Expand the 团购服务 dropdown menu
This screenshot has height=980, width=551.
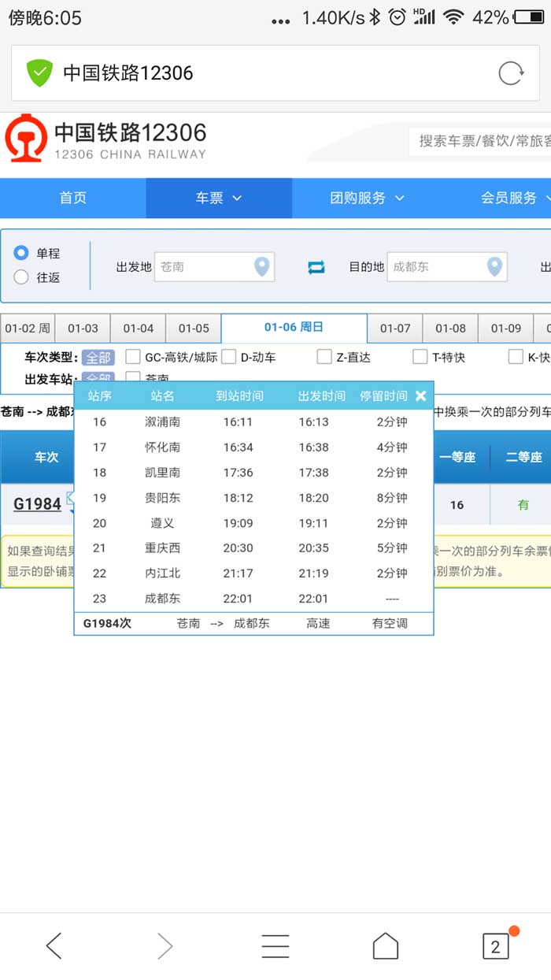pyautogui.click(x=367, y=199)
